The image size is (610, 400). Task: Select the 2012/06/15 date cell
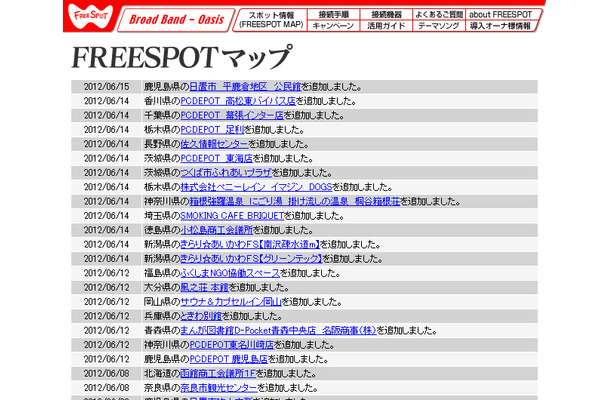click(x=106, y=87)
